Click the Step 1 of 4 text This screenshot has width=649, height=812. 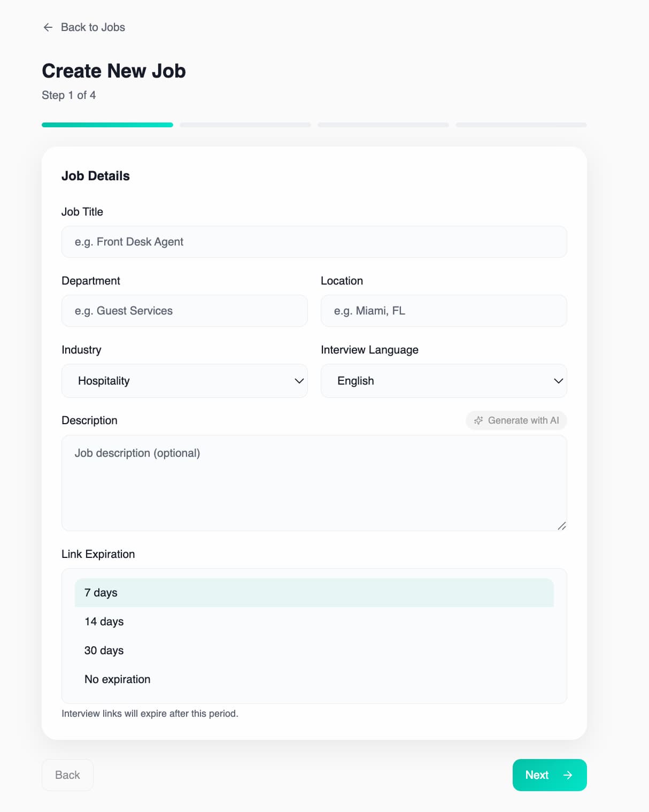(69, 95)
